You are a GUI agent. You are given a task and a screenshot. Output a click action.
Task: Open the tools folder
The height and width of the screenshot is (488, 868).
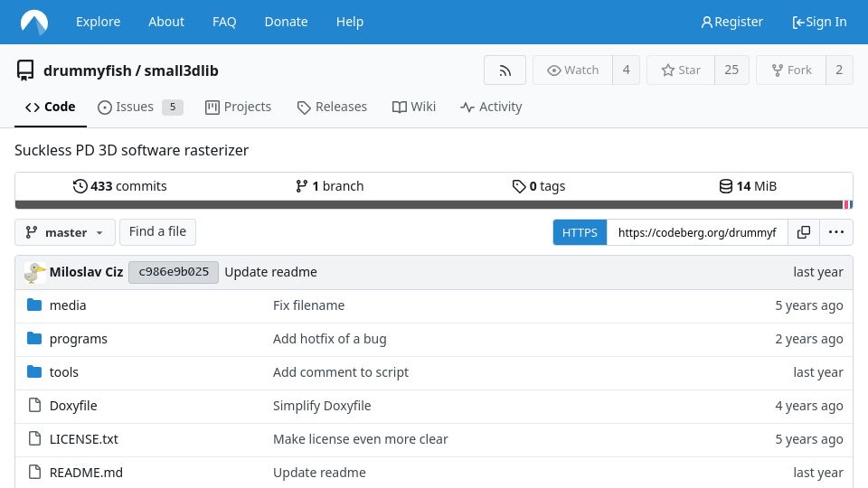pos(63,371)
